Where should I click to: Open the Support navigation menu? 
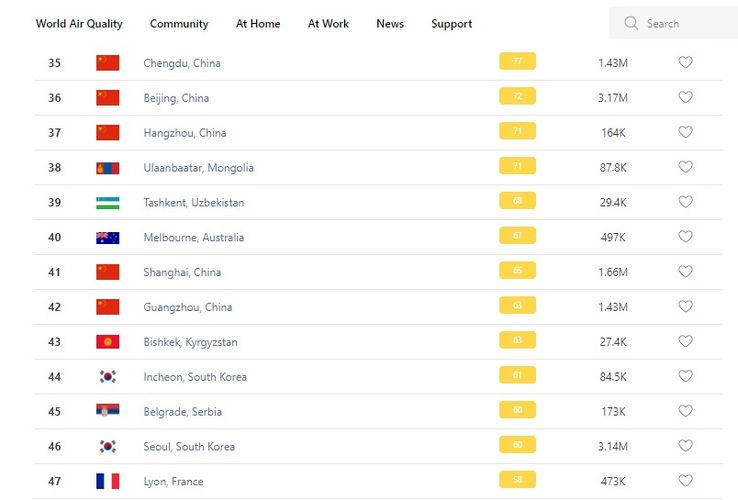pos(451,24)
